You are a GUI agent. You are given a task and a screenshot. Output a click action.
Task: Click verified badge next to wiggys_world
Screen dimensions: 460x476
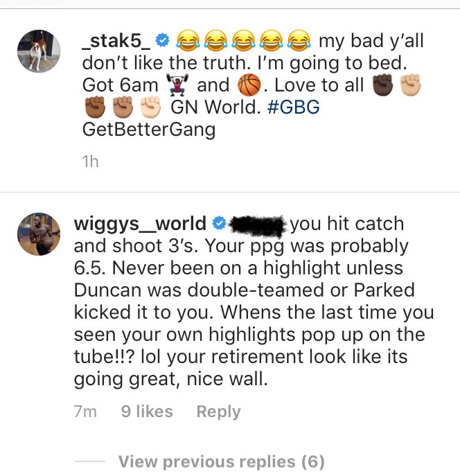pos(219,223)
